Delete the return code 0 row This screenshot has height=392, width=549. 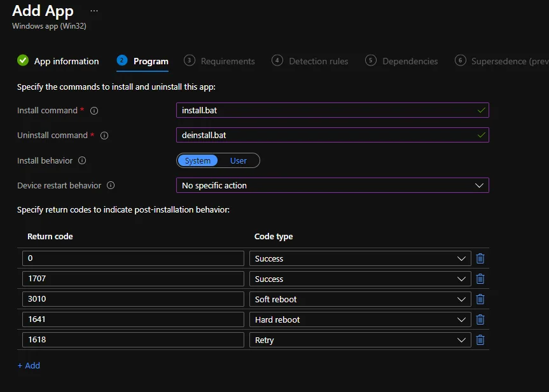pos(480,258)
